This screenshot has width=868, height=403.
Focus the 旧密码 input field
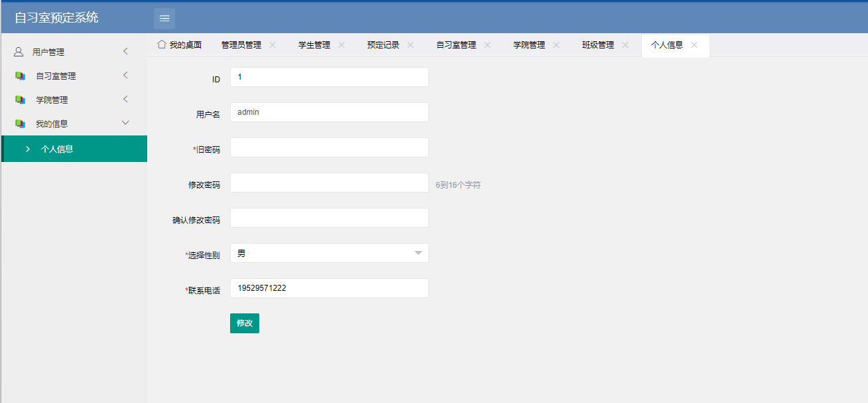pyautogui.click(x=330, y=147)
